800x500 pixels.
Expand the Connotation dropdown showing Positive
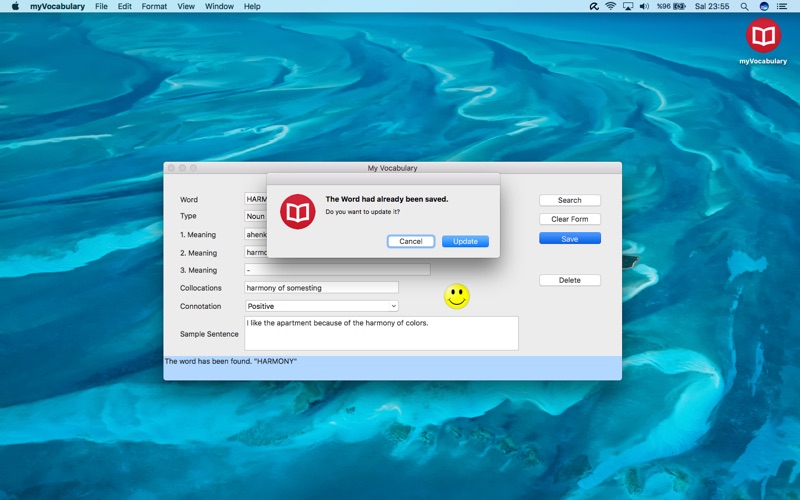322,306
